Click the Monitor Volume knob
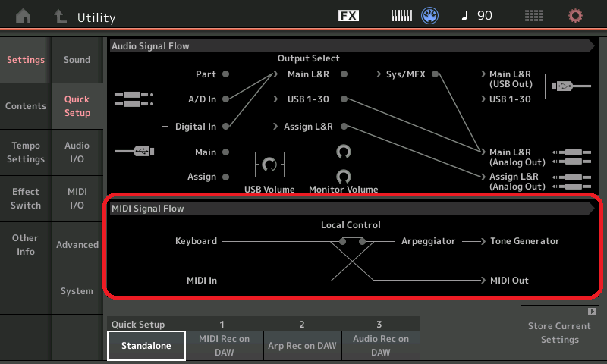This screenshot has height=364, width=607. click(x=343, y=176)
